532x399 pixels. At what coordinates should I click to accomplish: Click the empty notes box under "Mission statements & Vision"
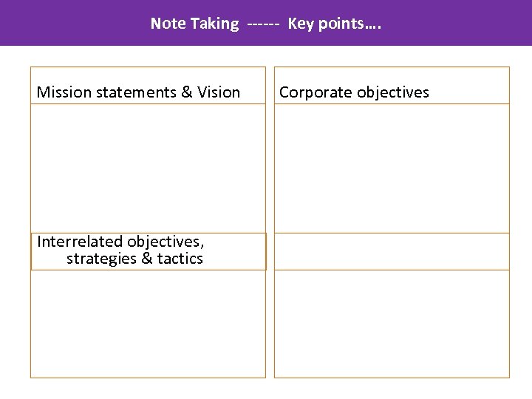coord(148,168)
